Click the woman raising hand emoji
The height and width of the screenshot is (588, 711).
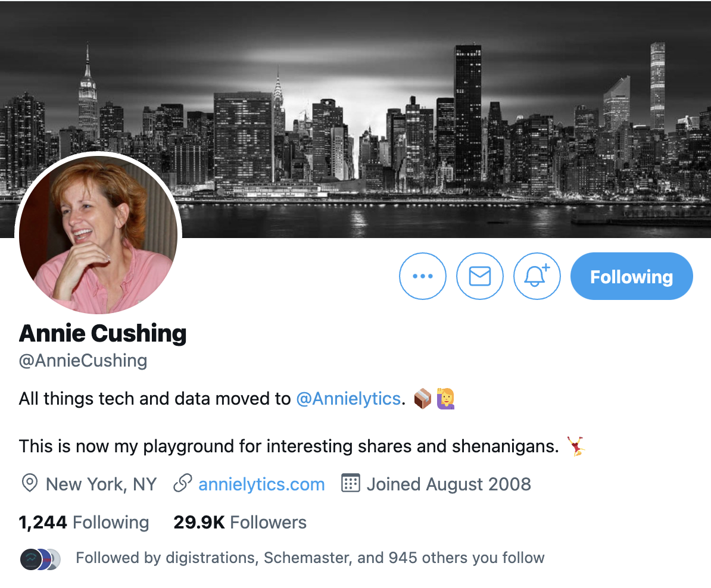point(445,399)
